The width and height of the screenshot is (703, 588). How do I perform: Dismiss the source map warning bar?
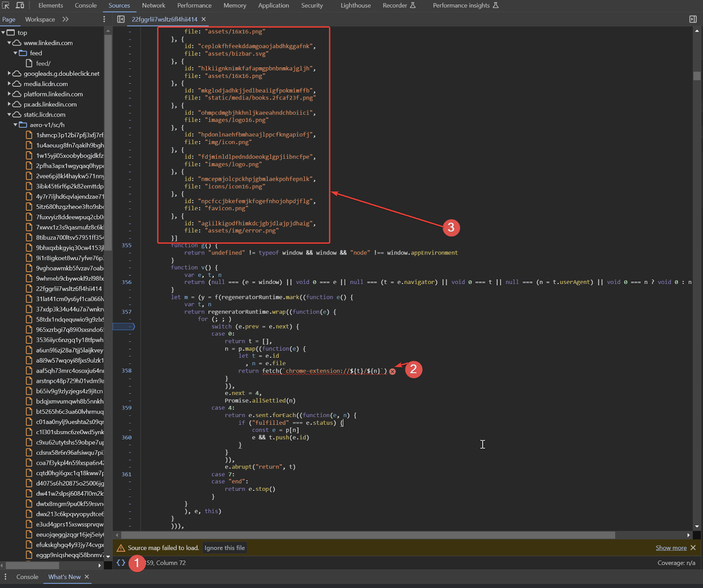693,548
